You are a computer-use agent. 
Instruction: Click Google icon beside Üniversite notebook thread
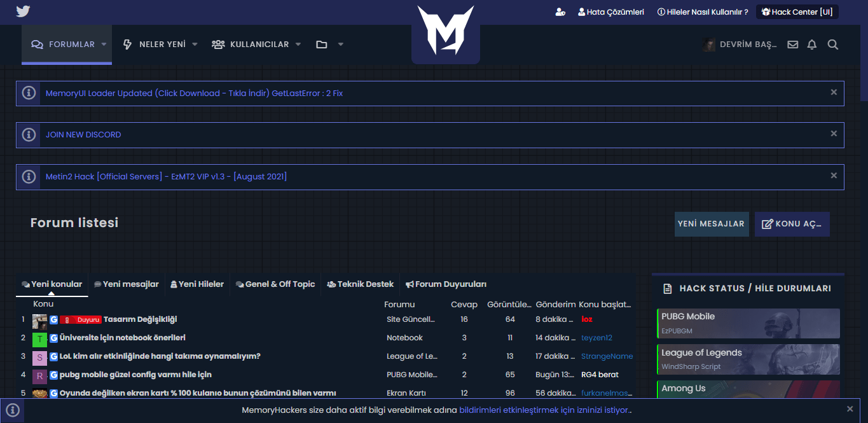(54, 338)
